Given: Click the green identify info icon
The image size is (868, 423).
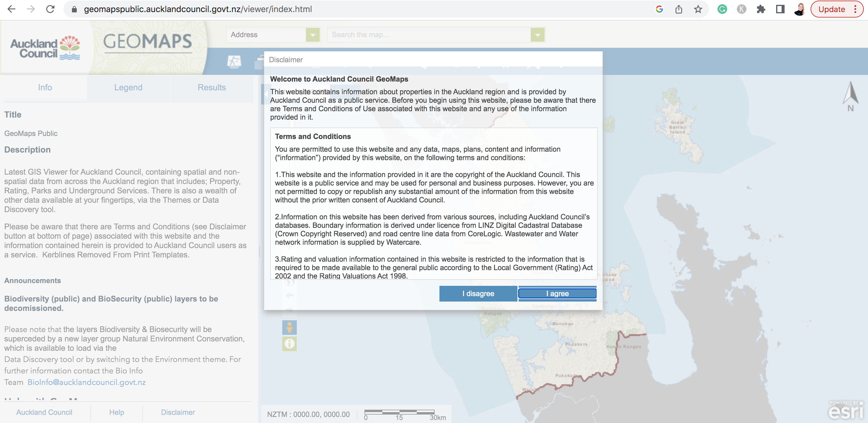Looking at the screenshot, I should pos(290,344).
